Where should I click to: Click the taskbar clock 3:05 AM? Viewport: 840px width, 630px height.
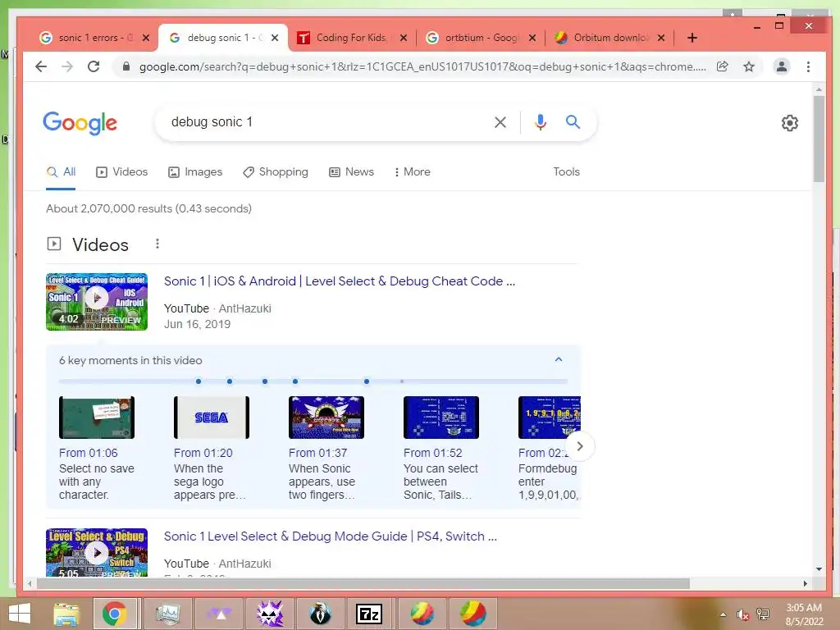pos(804,608)
